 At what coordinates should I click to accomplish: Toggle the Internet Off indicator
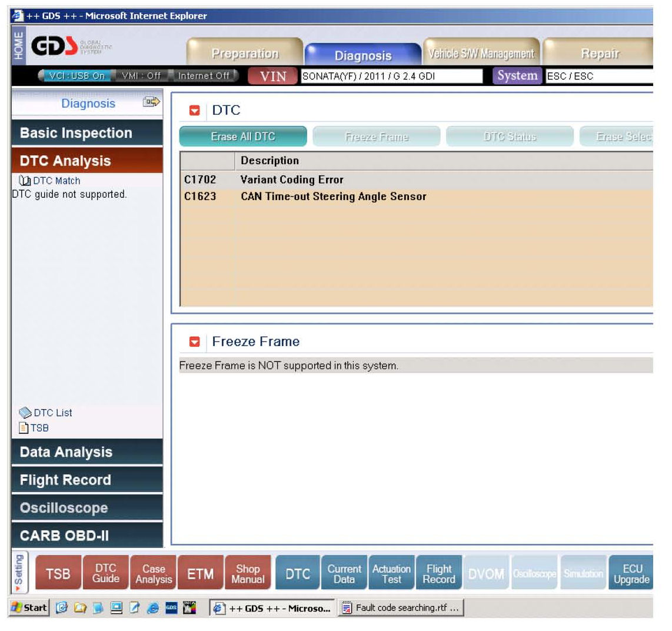point(204,76)
